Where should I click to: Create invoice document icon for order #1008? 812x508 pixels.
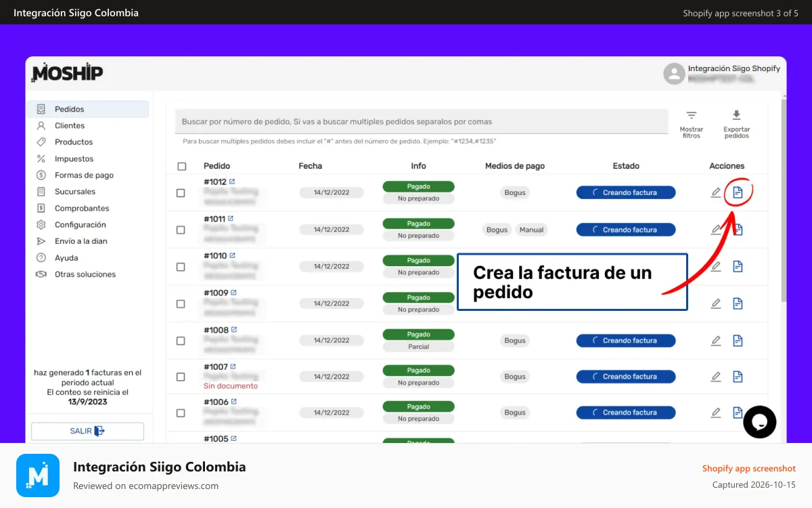click(x=738, y=341)
